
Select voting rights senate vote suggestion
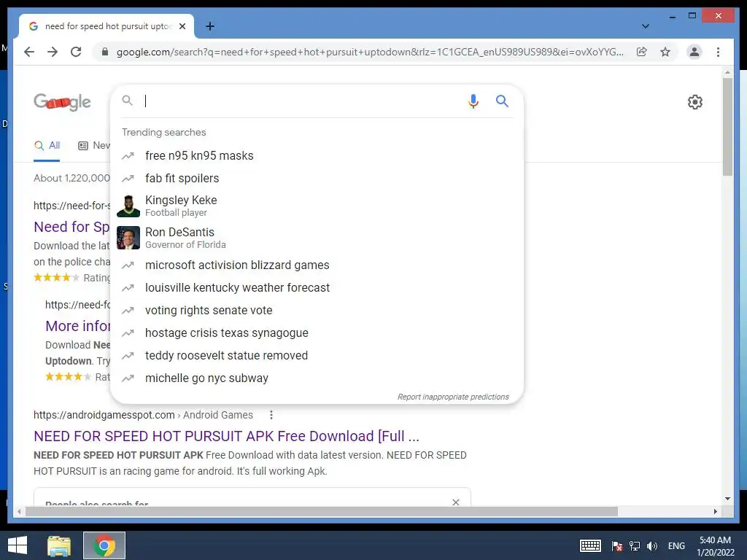[x=317, y=311]
